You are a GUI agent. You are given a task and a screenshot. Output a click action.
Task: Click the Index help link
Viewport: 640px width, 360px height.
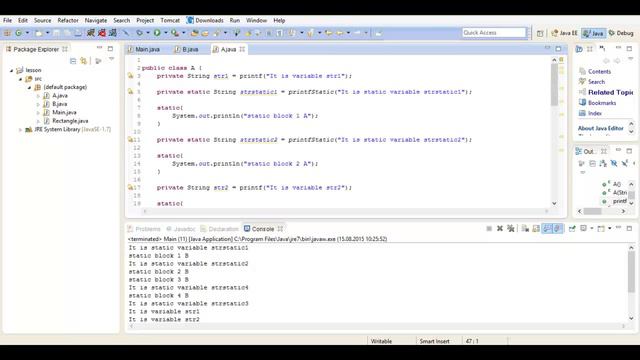coord(595,113)
